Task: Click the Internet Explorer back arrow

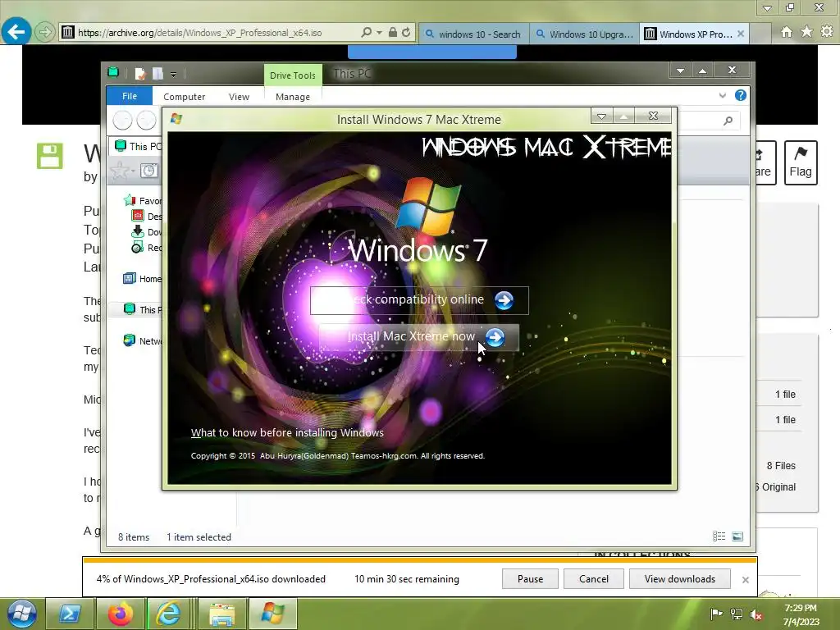Action: pyautogui.click(x=16, y=32)
